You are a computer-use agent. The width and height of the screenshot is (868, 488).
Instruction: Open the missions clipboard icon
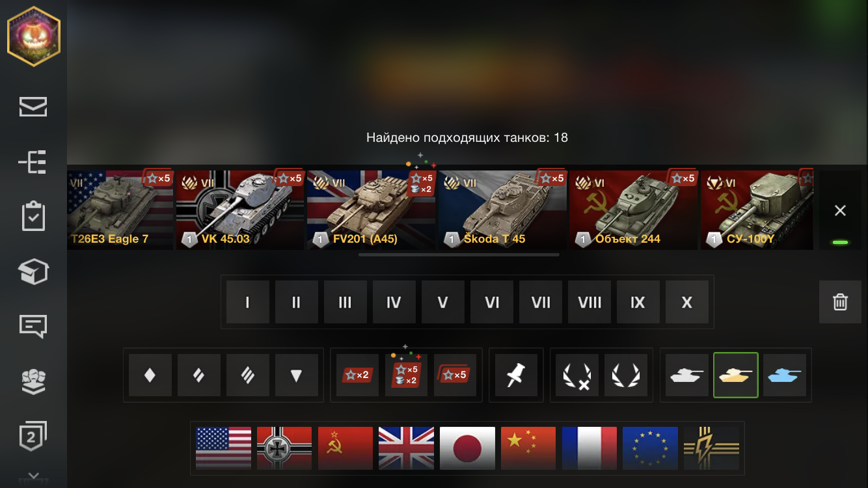[x=33, y=217]
